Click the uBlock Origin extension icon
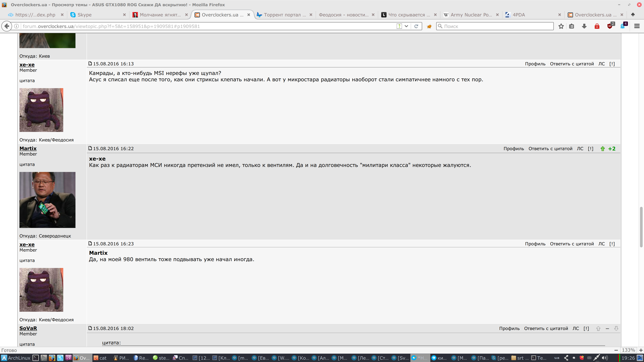This screenshot has width=644, height=362. [610, 26]
